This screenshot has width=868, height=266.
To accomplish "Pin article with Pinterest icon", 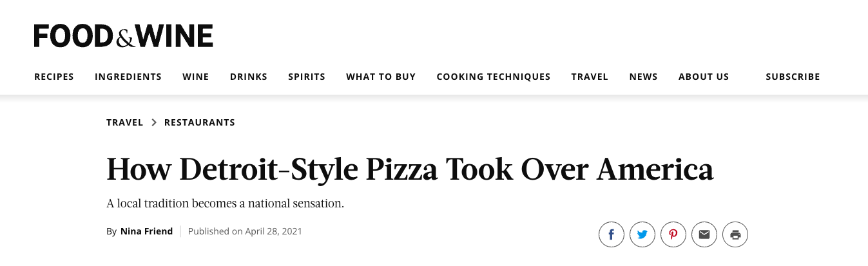I will 673,234.
